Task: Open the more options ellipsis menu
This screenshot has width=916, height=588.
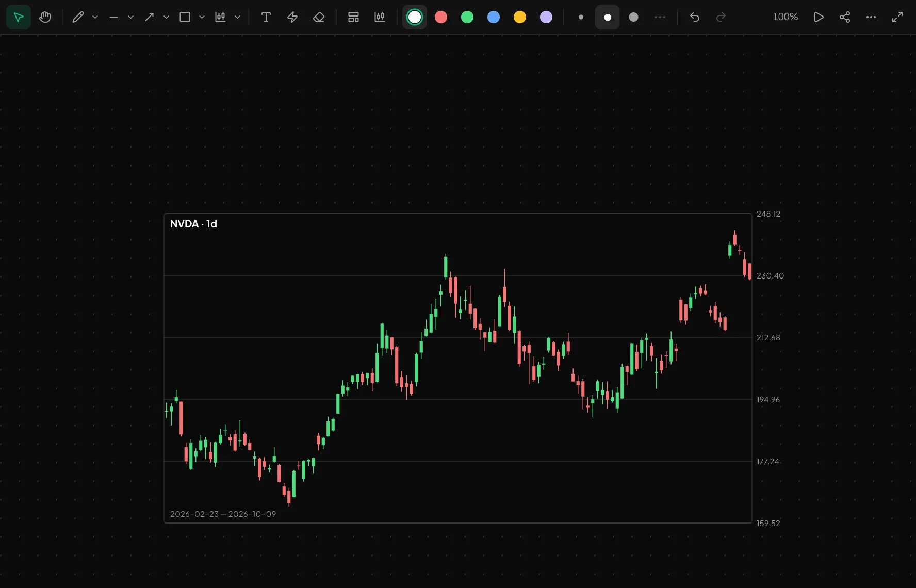Action: point(871,17)
